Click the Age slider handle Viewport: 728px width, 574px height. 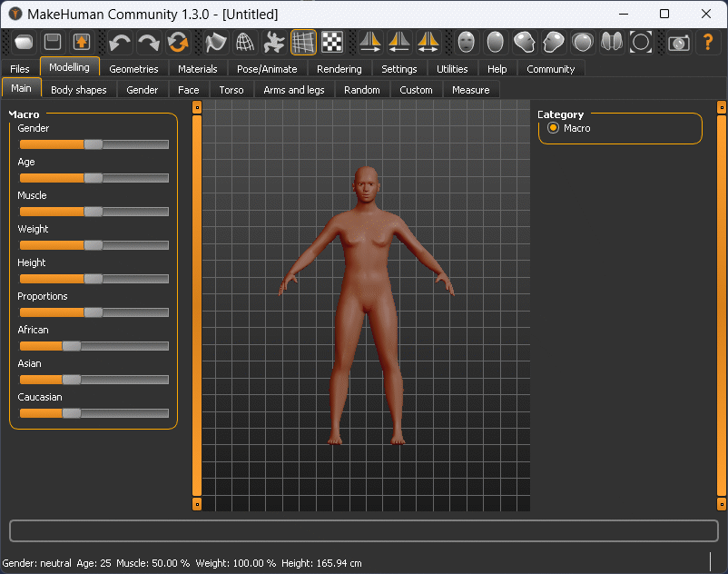coord(93,178)
